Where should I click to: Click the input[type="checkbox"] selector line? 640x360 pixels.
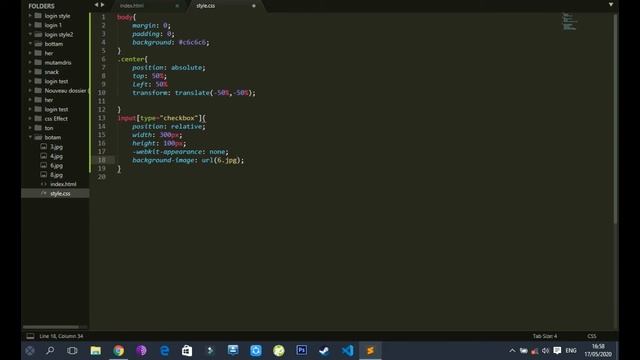pos(162,118)
